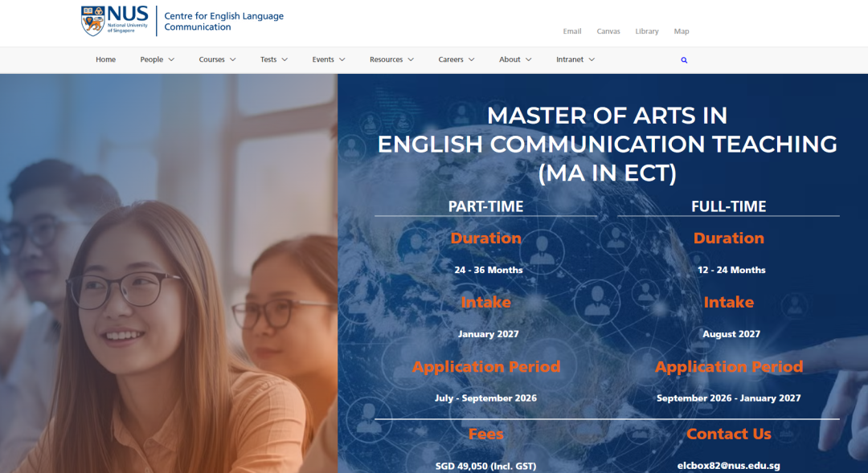The width and height of the screenshot is (868, 473).
Task: Go to Canvas link
Action: point(608,31)
